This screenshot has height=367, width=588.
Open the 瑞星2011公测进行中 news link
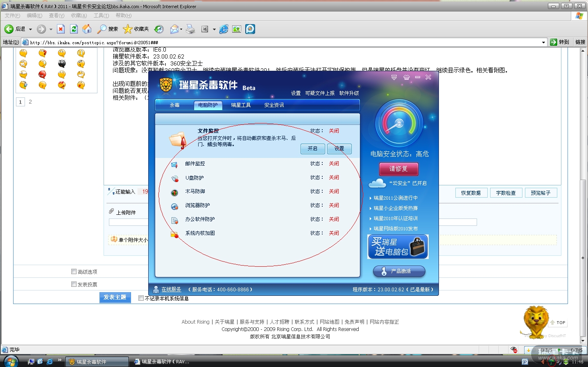pyautogui.click(x=396, y=198)
